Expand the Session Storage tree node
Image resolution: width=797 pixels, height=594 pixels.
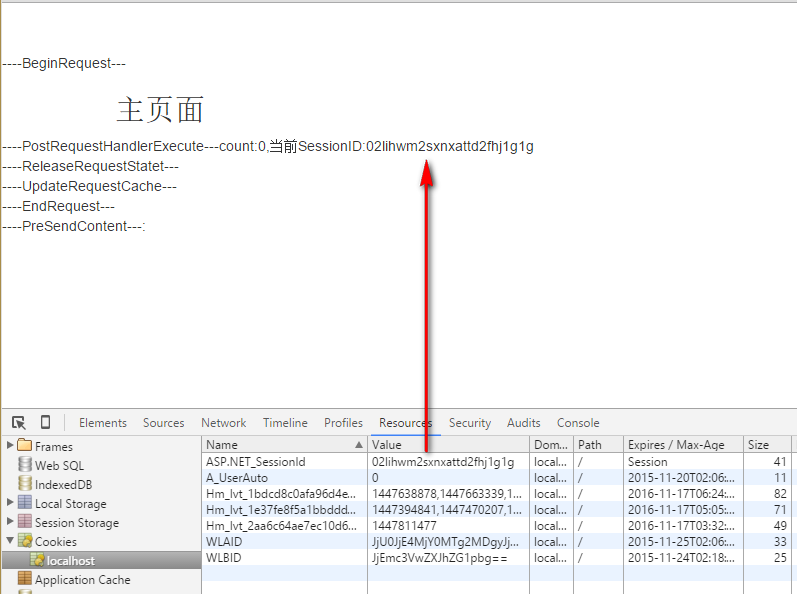click(10, 521)
